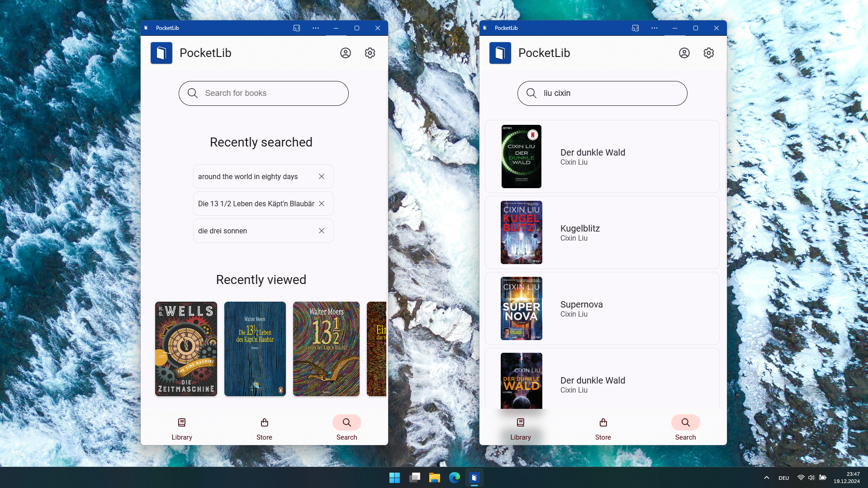
Task: Open the 'Supernova' book cover
Action: coord(522,308)
